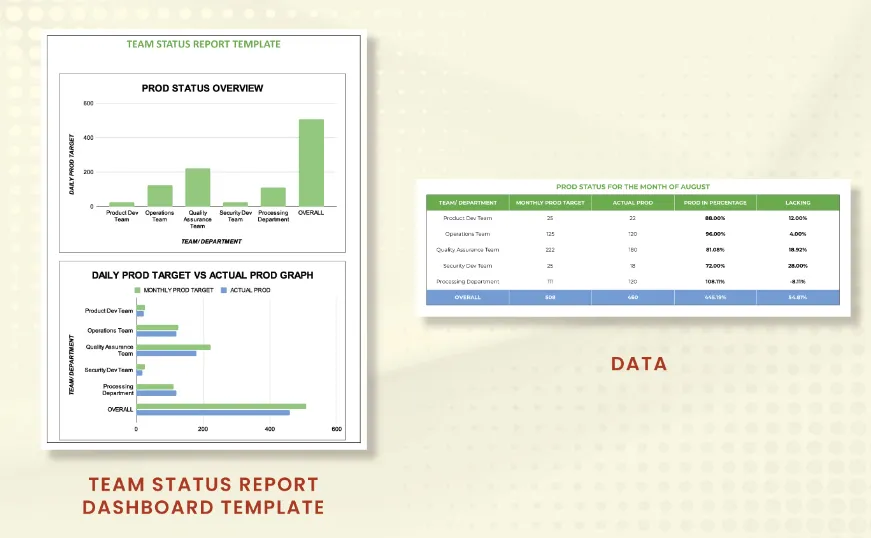The height and width of the screenshot is (538, 871).
Task: Click the '12.00%' lacking cell
Action: click(798, 218)
